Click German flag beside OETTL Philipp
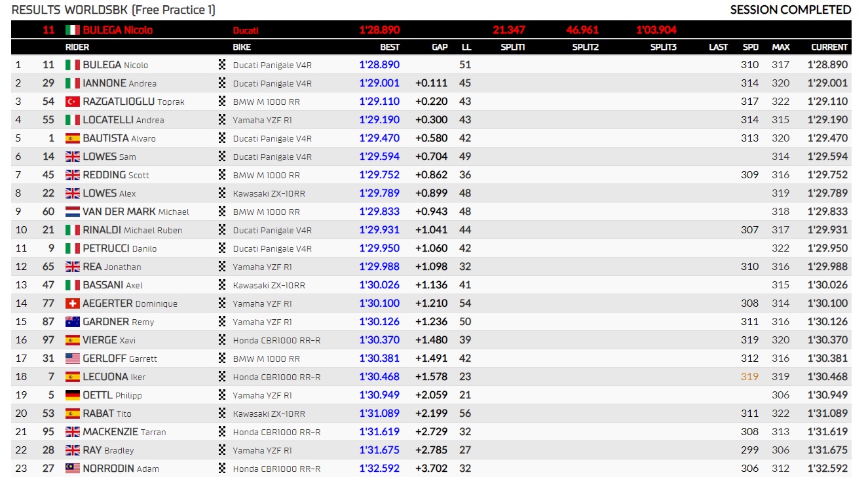868x483 pixels. pos(73,395)
